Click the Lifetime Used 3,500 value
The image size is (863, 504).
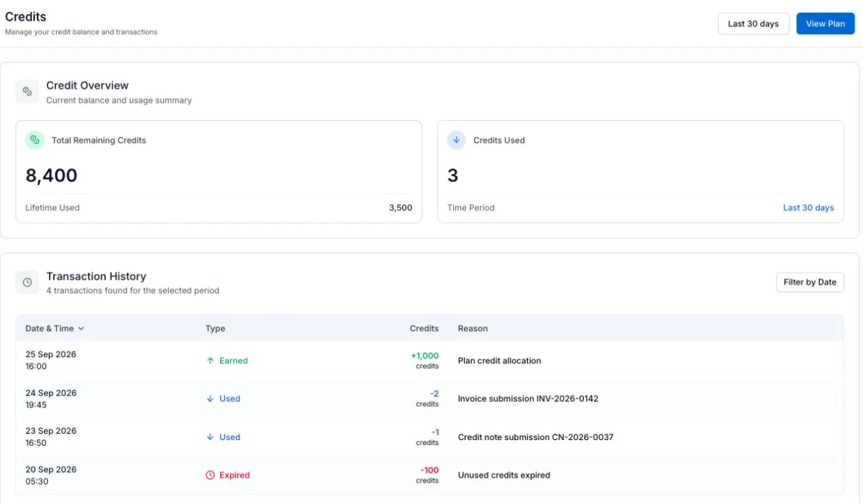[x=401, y=208]
